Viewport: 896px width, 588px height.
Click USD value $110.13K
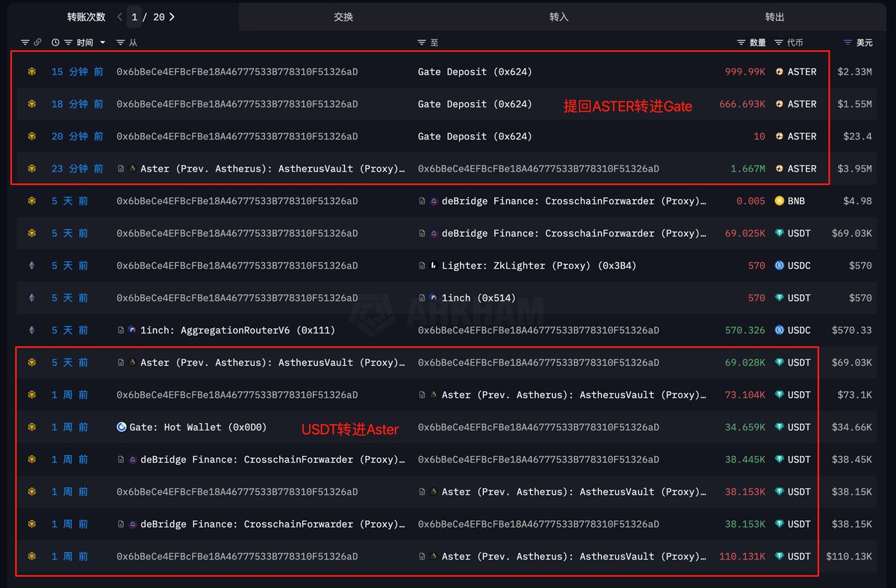[x=849, y=556]
